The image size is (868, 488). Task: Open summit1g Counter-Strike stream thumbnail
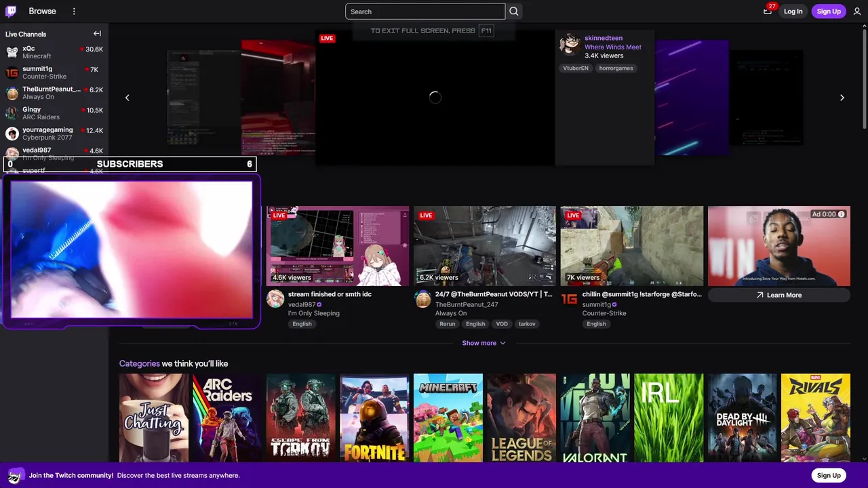pos(632,246)
